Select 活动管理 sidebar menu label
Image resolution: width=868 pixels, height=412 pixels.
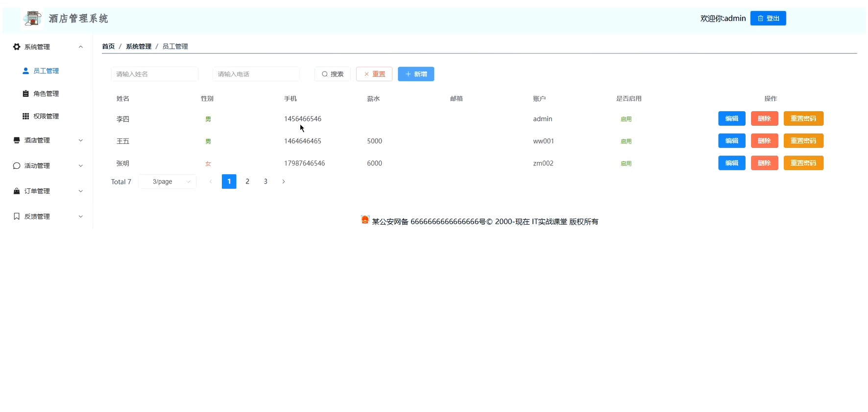(x=37, y=166)
